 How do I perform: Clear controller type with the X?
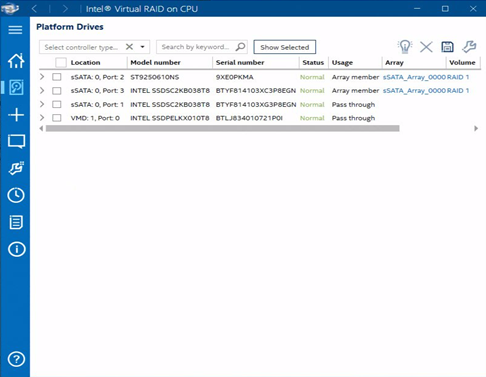129,47
